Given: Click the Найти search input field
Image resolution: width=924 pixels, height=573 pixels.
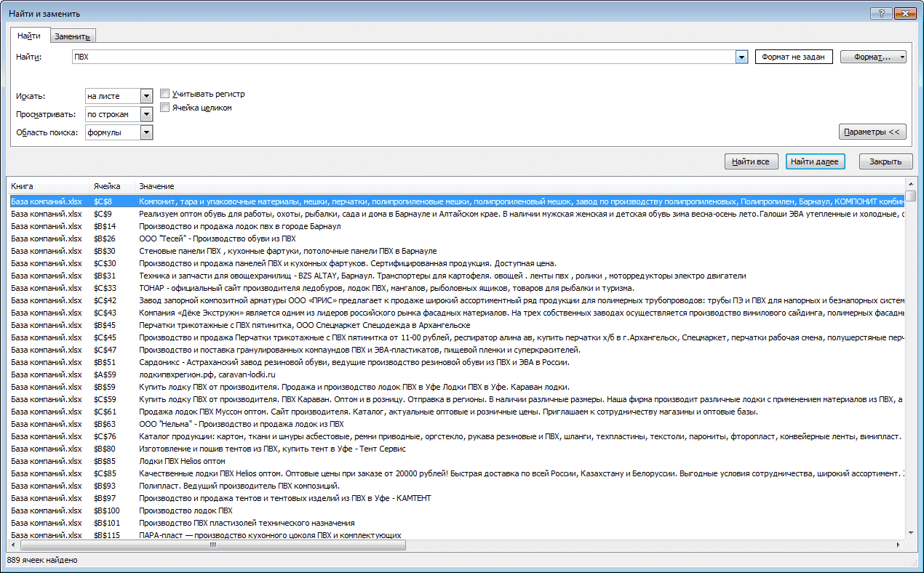Looking at the screenshot, I should (x=403, y=57).
